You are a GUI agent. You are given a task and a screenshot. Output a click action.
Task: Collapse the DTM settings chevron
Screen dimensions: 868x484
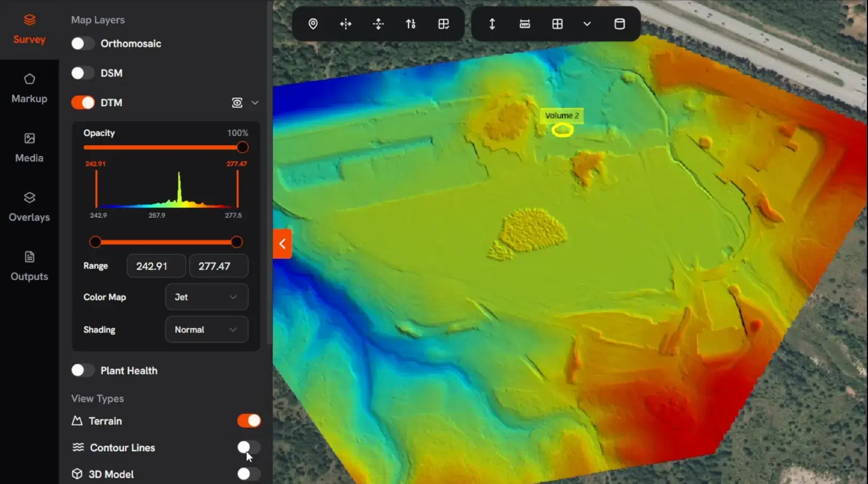pos(255,102)
